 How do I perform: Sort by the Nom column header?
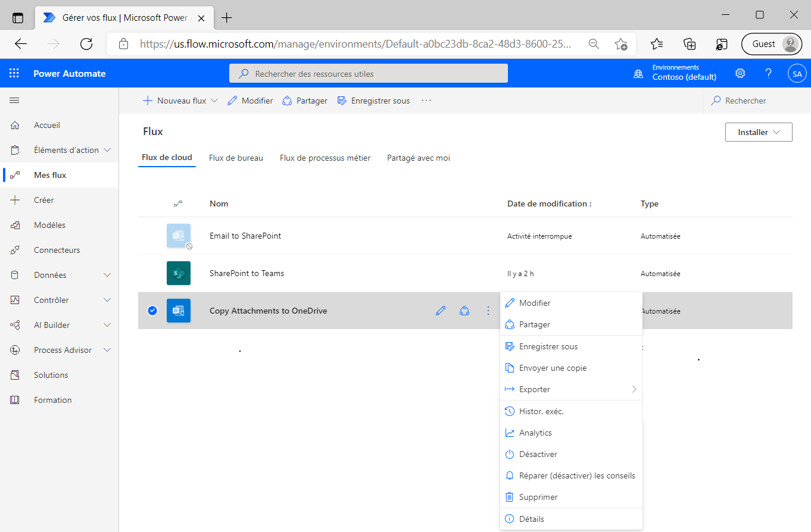click(x=219, y=204)
